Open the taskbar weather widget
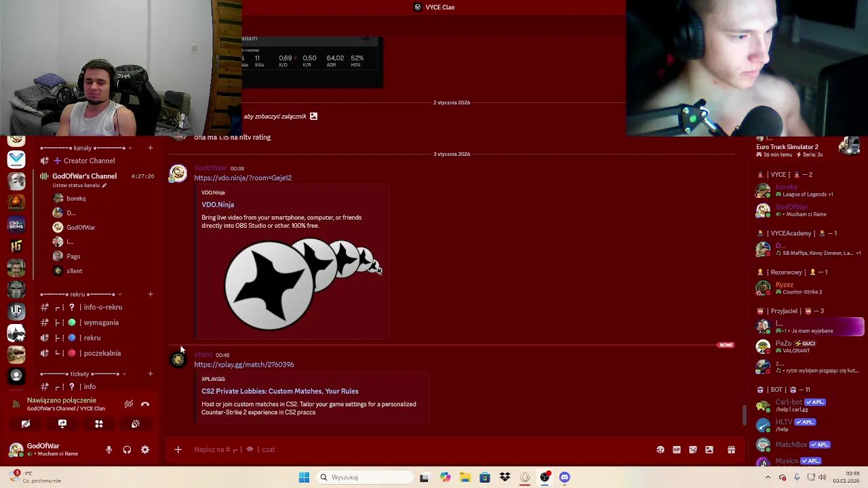Screen dimensions: 868x488 coord(34,477)
